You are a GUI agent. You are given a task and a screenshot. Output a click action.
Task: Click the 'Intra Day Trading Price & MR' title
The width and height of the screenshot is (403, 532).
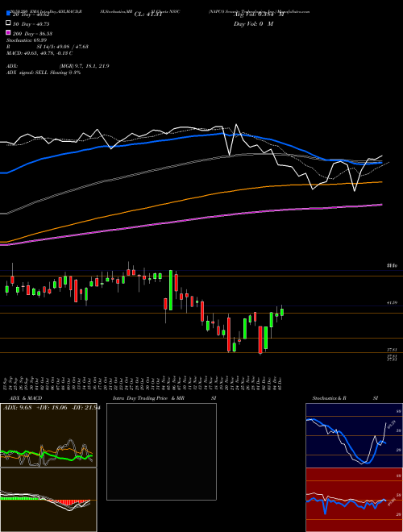point(148,398)
